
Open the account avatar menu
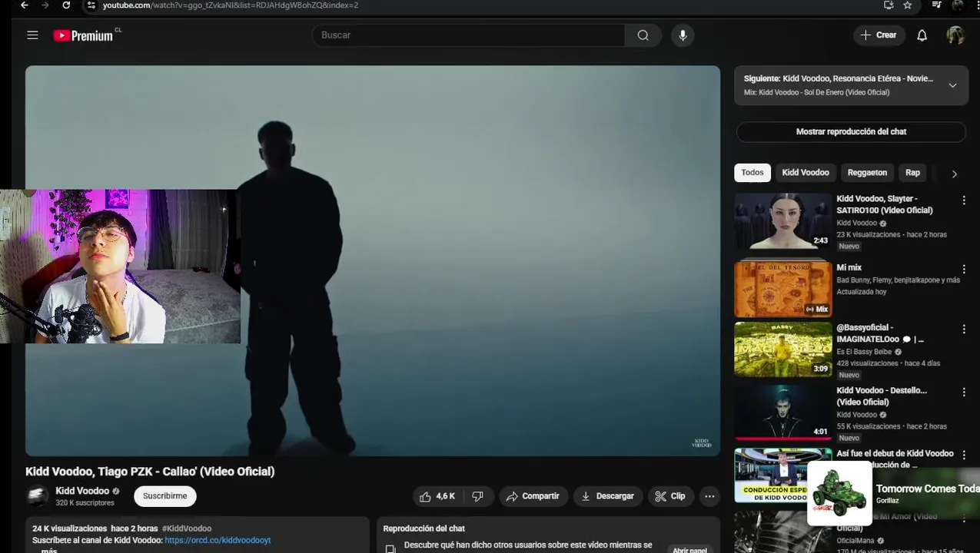pyautogui.click(x=955, y=35)
